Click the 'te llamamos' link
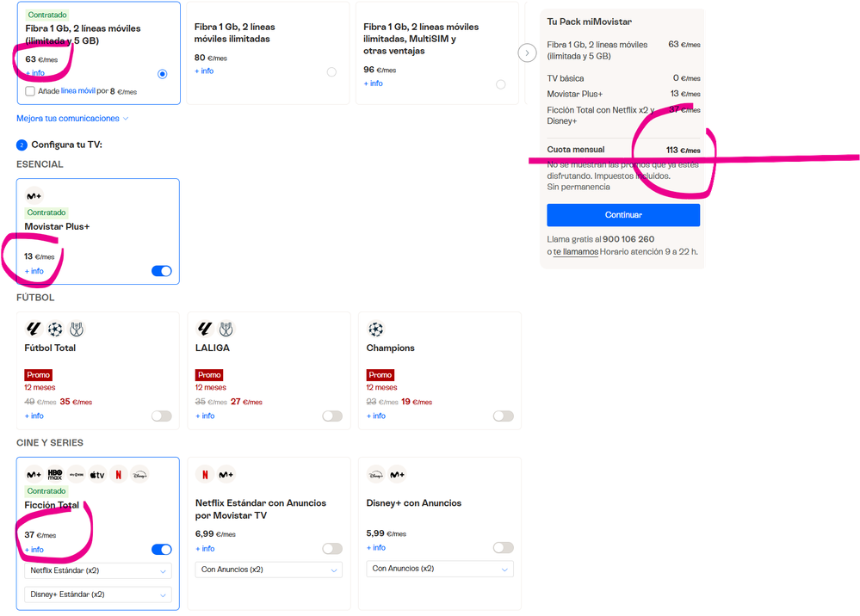 (575, 252)
